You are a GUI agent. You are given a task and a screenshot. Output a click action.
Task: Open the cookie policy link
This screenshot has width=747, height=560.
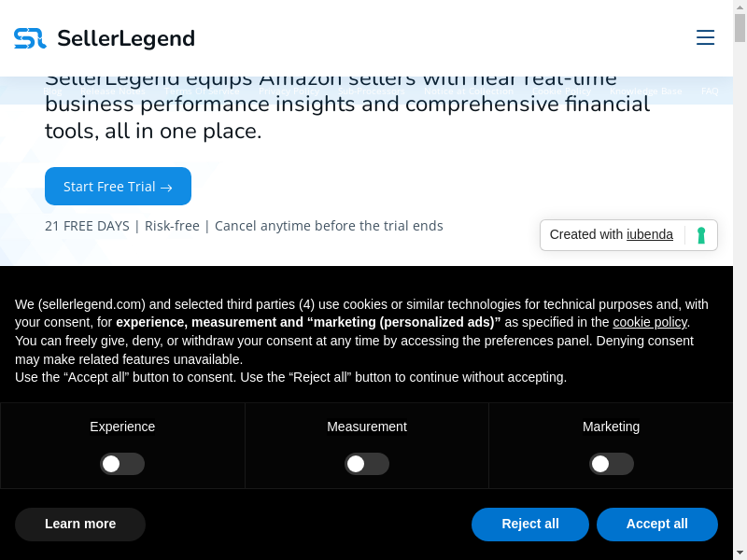coord(650,322)
